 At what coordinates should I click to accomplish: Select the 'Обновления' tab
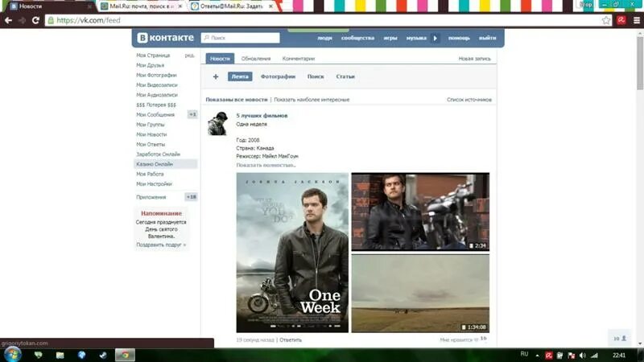coord(256,59)
